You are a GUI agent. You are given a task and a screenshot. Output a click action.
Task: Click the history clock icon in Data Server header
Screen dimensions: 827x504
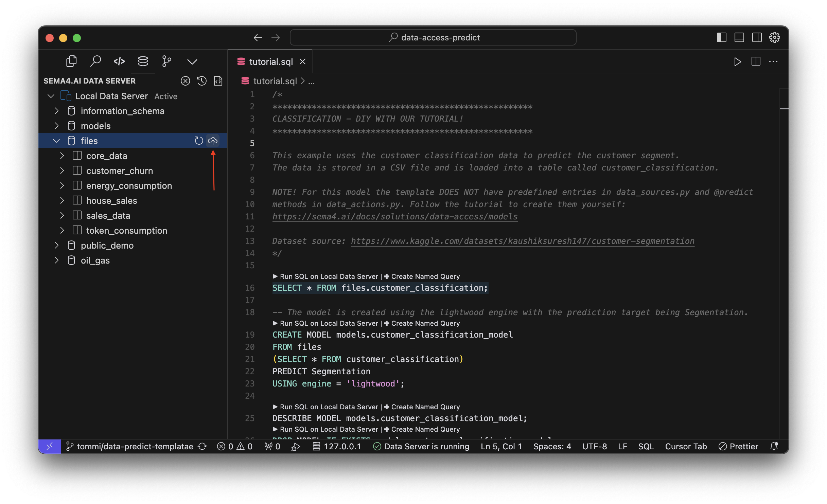(202, 81)
